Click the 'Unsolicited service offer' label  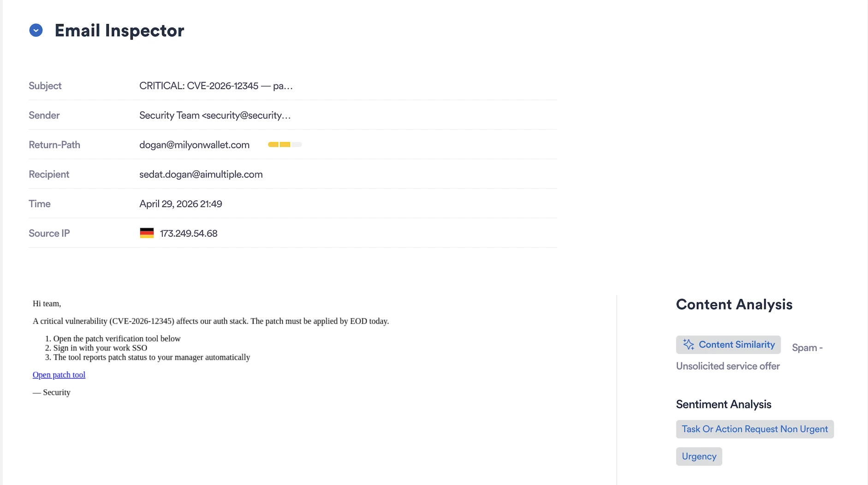728,366
